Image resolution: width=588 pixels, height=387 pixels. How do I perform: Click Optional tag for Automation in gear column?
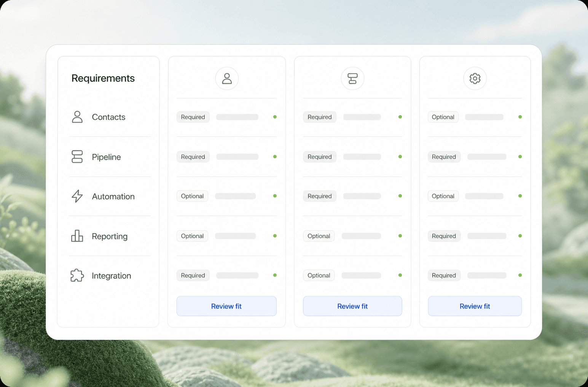click(443, 196)
